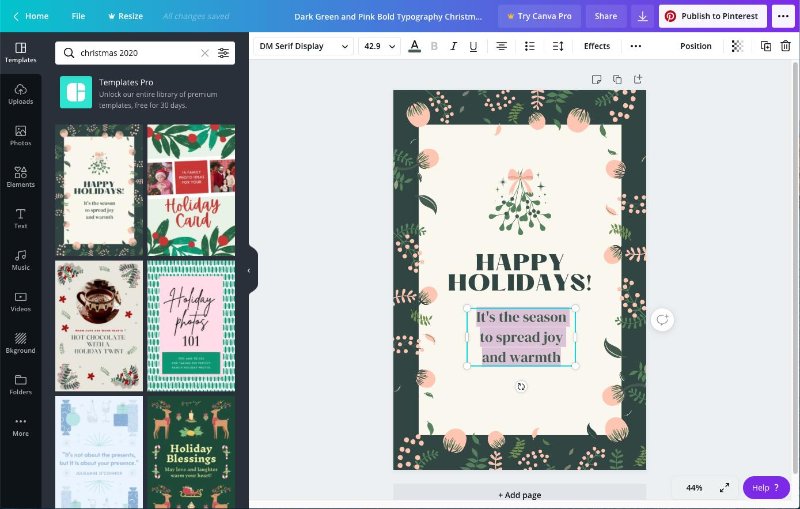
Task: Click the Happy Holidays heading on canvas
Action: [520, 272]
